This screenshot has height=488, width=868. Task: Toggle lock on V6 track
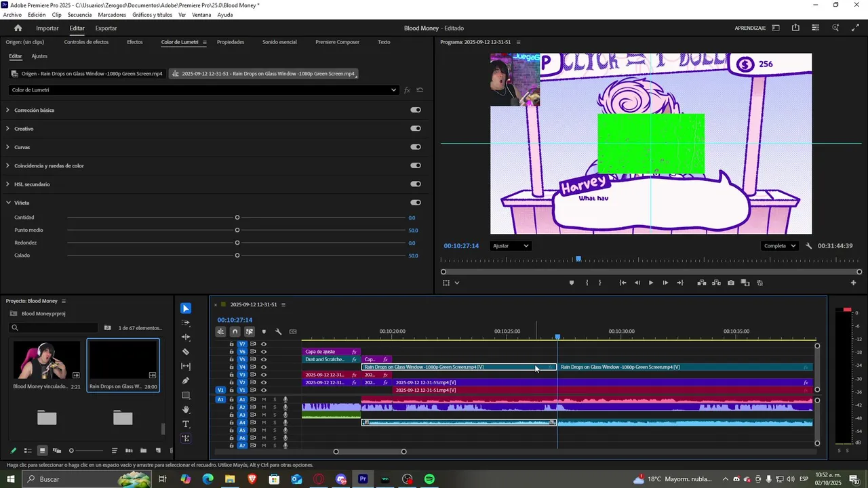coord(232,352)
